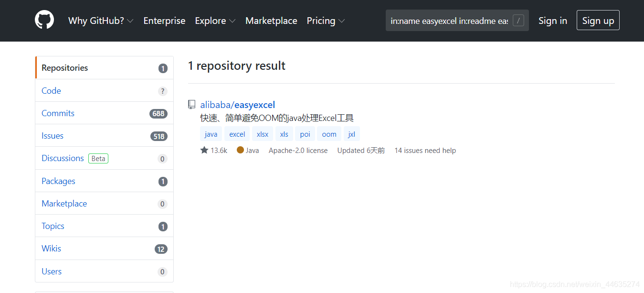Click the Updated 6天前 text
644x293 pixels.
coord(361,150)
